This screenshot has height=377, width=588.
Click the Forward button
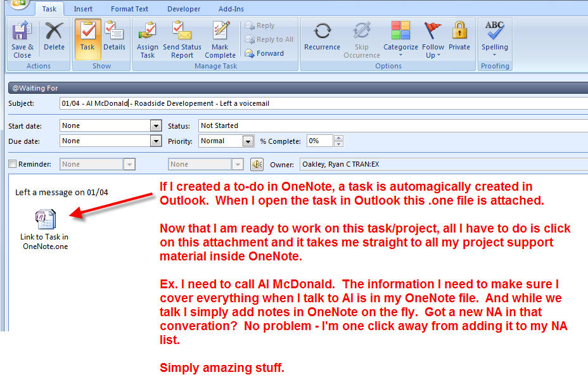264,53
